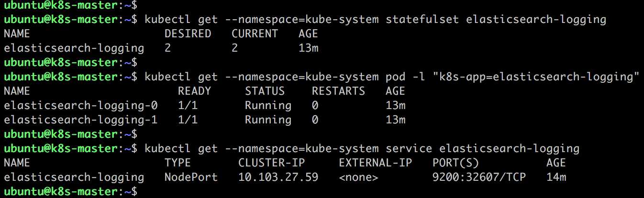This screenshot has width=644, height=198.
Task: Click pod name elasticsearch-logging-1
Action: pos(80,120)
